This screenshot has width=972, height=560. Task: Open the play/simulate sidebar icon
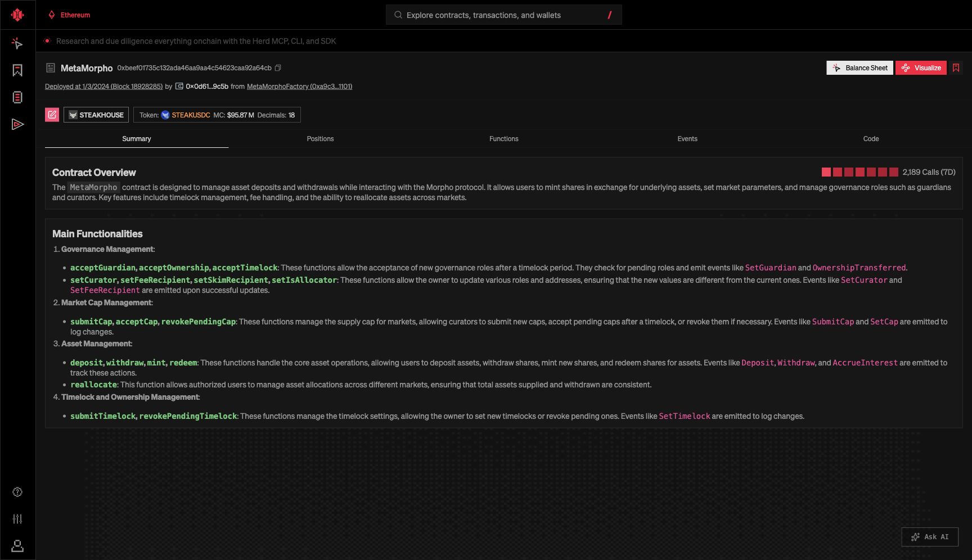click(x=17, y=124)
